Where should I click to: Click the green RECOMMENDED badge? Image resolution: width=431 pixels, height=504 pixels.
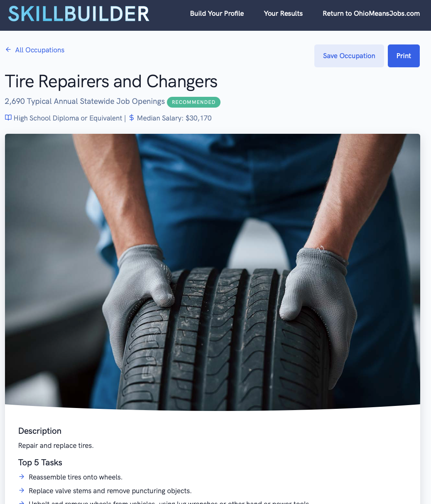[193, 102]
